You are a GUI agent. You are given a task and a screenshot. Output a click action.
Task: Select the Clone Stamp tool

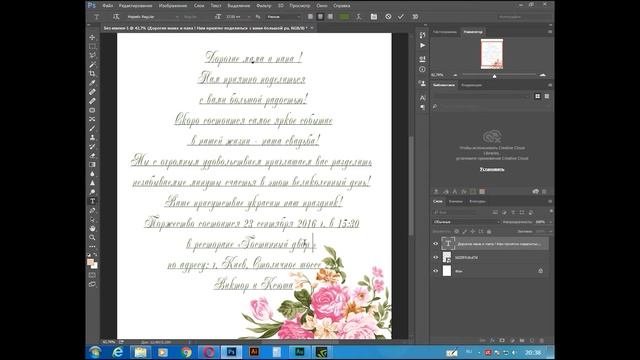[x=92, y=138]
